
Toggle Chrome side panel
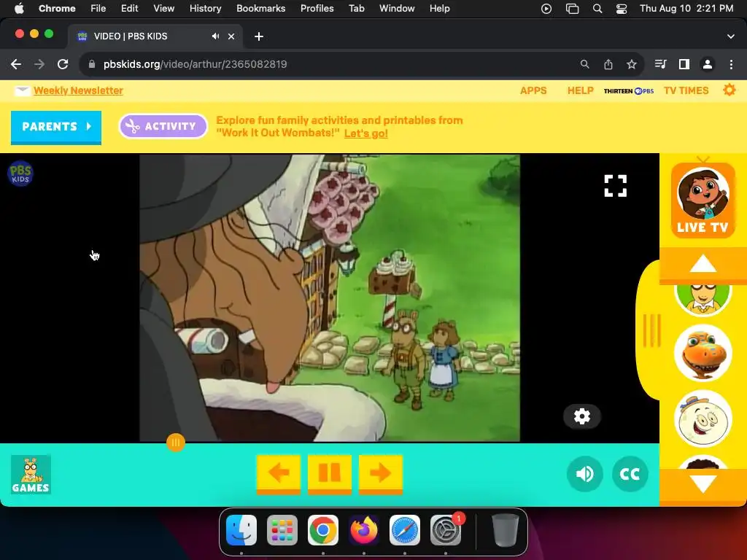tap(684, 64)
